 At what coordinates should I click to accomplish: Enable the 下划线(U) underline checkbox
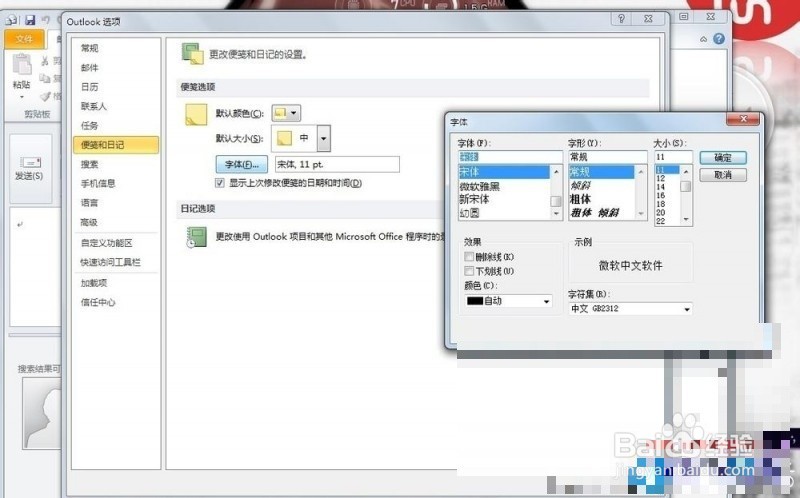click(x=469, y=271)
